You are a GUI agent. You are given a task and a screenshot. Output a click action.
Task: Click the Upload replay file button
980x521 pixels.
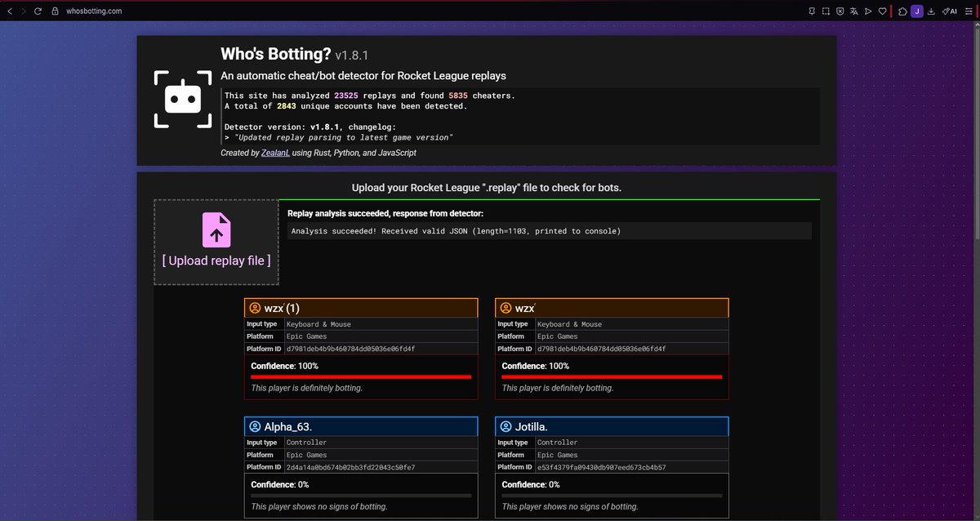[216, 243]
